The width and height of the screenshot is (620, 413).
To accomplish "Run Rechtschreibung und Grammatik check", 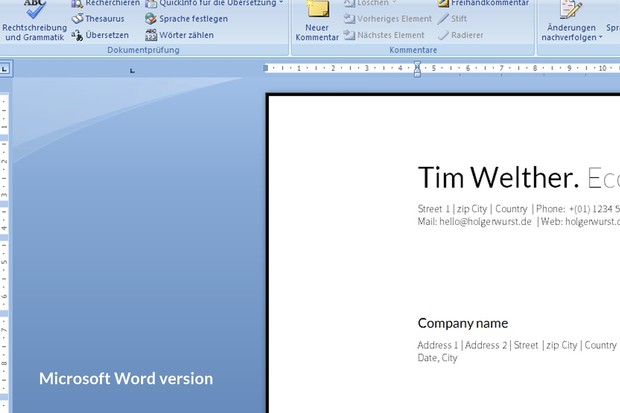I will tap(34, 21).
